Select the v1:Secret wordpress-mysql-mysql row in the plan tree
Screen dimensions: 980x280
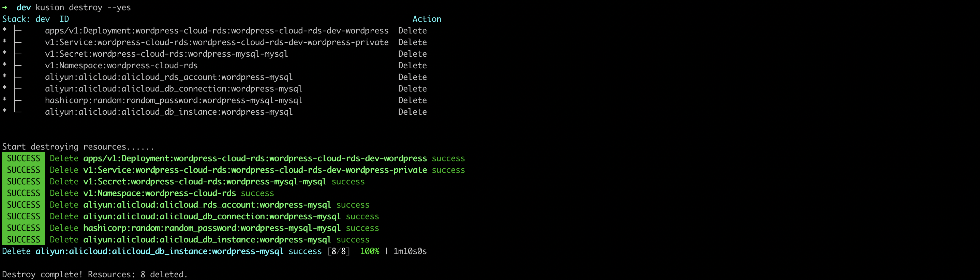[x=166, y=54]
